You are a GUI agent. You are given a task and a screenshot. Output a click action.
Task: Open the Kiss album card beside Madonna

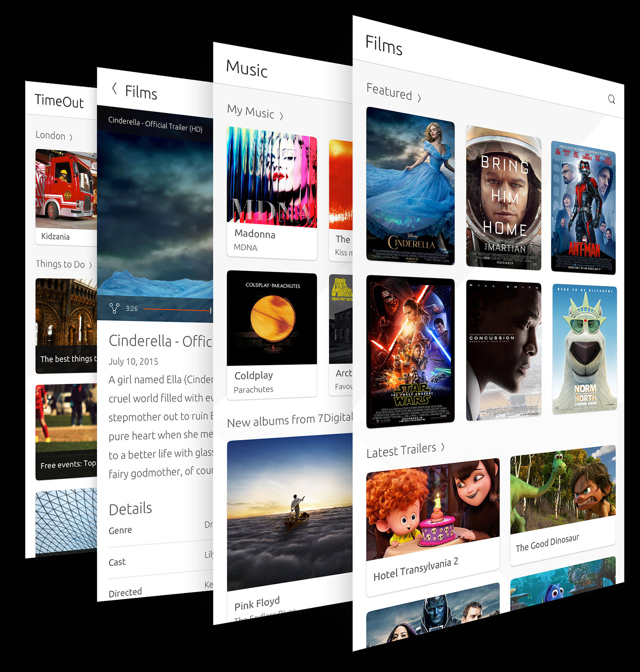[341, 201]
